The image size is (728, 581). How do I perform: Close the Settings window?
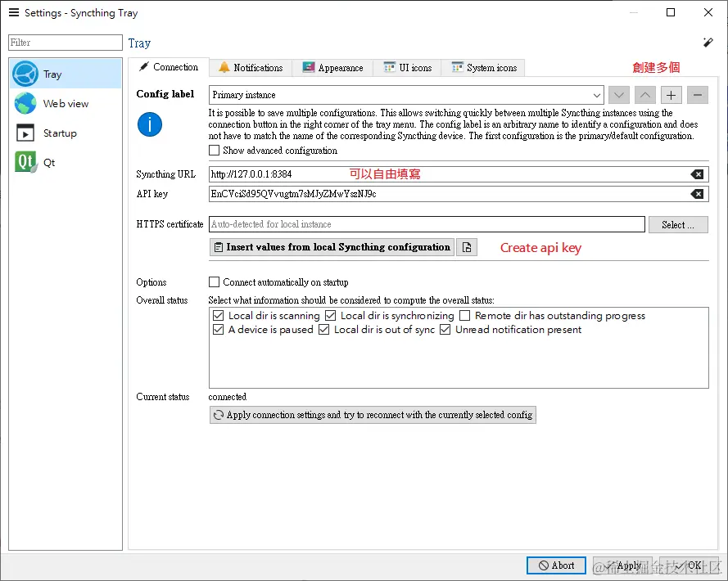708,12
